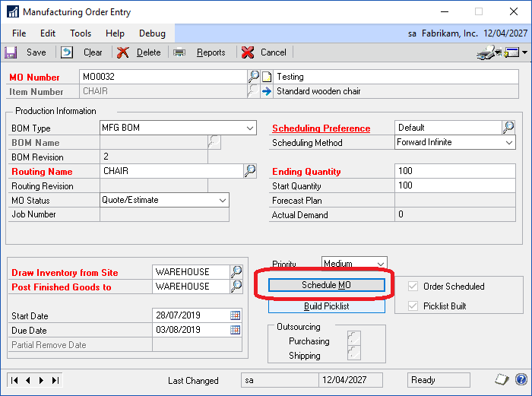532x396 pixels.
Task: Open the MO Number lookup magnifier
Action: click(253, 77)
